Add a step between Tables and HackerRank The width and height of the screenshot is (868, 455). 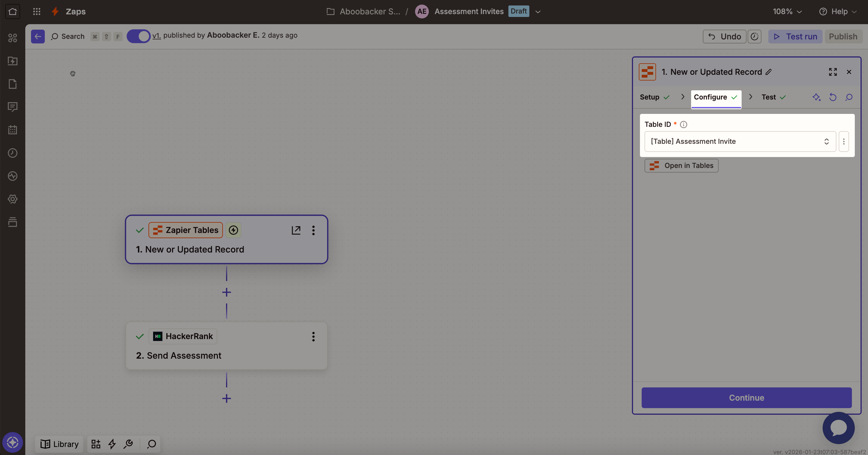point(226,292)
